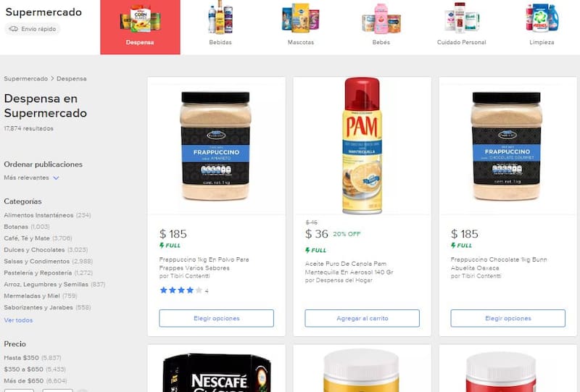The width and height of the screenshot is (580, 392).
Task: Click the Envío rápido truck badge
Action: click(x=32, y=29)
